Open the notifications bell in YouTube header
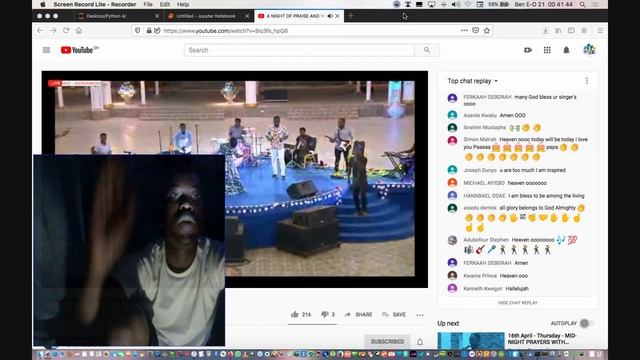Screen dimensions: 640x360 (566, 50)
